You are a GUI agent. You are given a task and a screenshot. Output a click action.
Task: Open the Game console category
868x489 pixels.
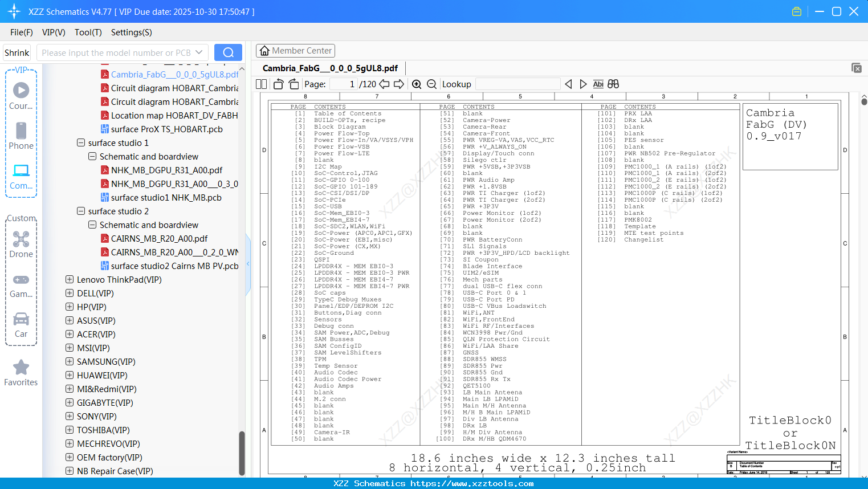coord(21,285)
